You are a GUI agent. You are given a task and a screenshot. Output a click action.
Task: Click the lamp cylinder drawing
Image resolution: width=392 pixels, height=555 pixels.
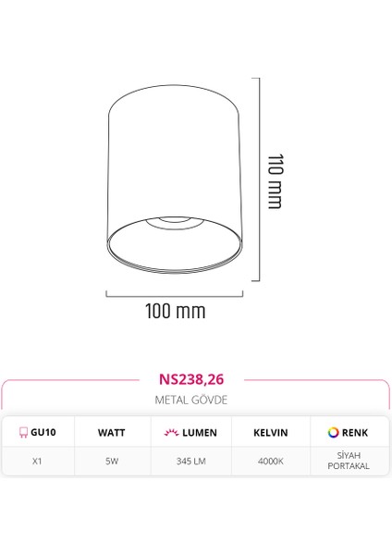point(175,179)
